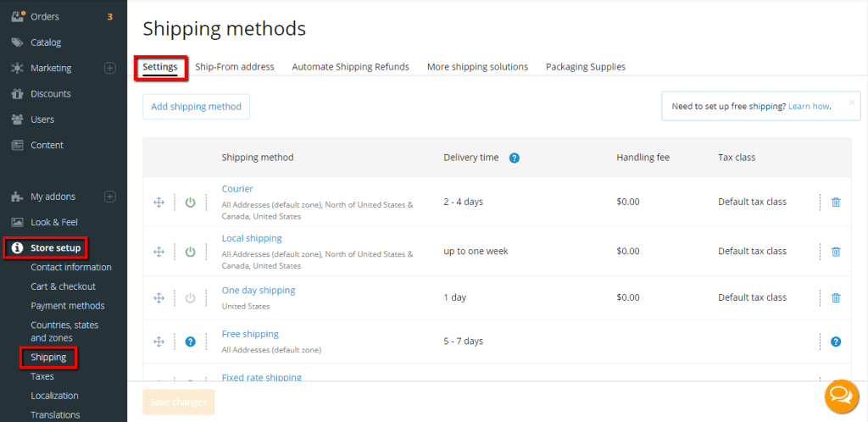Delete the One day shipping method

(x=836, y=298)
